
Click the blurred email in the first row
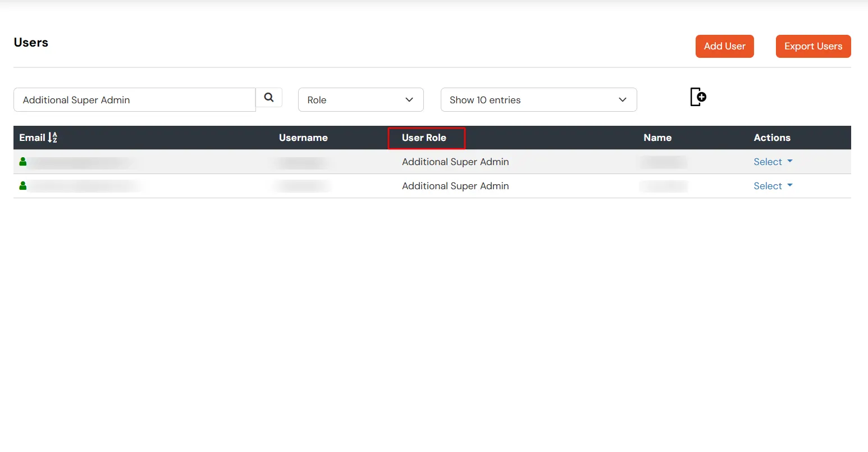pyautogui.click(x=81, y=163)
